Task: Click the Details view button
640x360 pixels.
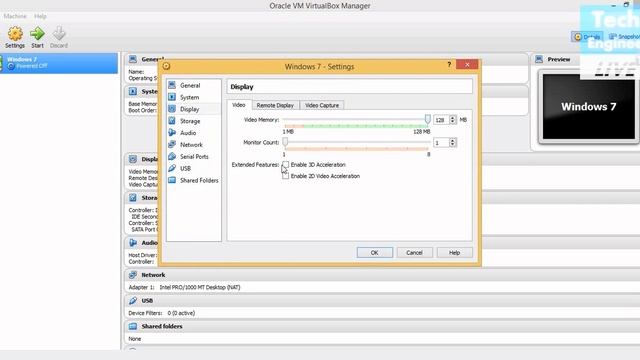Action: tap(587, 37)
